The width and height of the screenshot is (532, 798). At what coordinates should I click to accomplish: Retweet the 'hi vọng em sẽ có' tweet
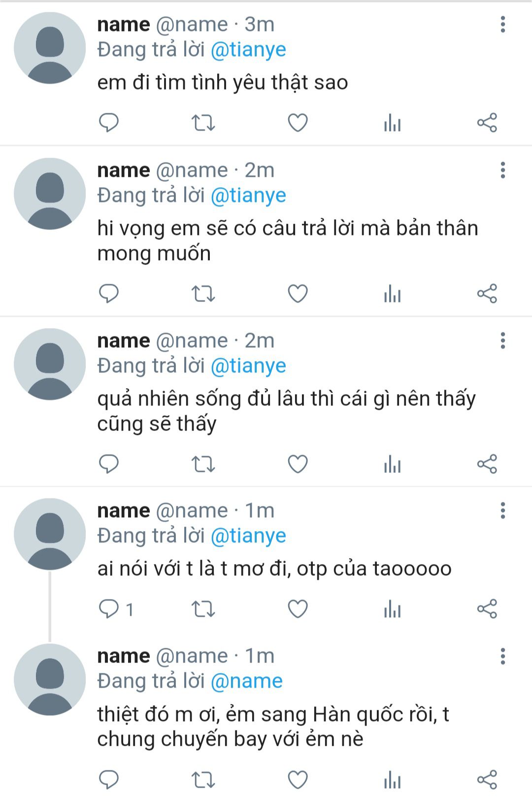[203, 294]
